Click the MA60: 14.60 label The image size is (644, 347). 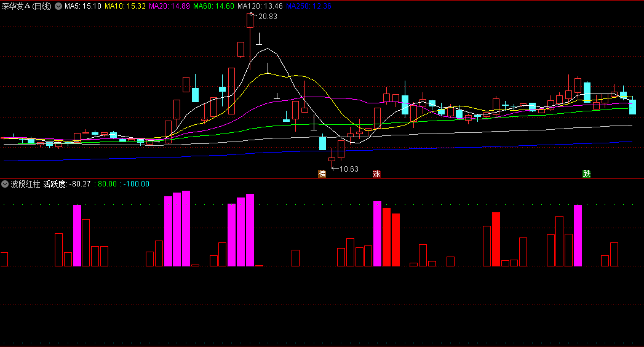point(213,6)
